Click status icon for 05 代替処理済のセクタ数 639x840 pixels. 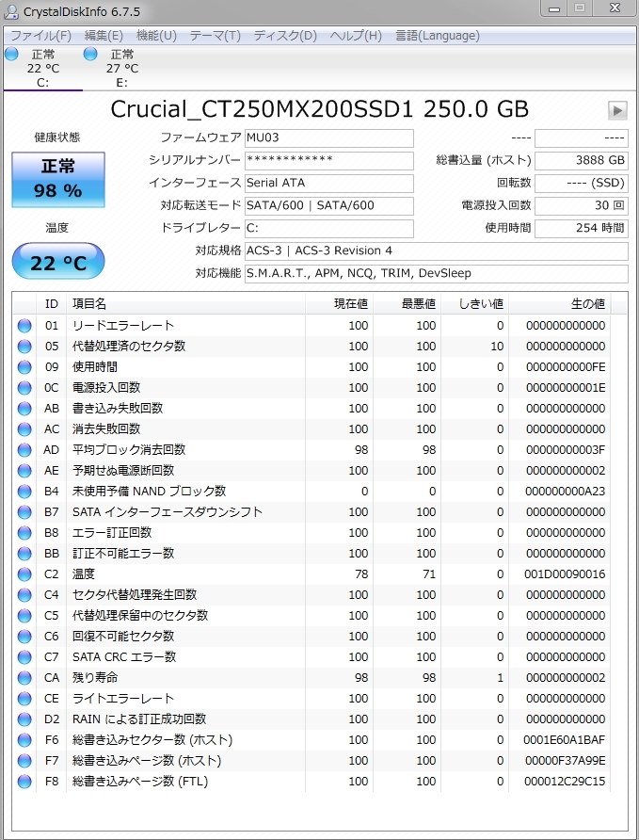24,347
